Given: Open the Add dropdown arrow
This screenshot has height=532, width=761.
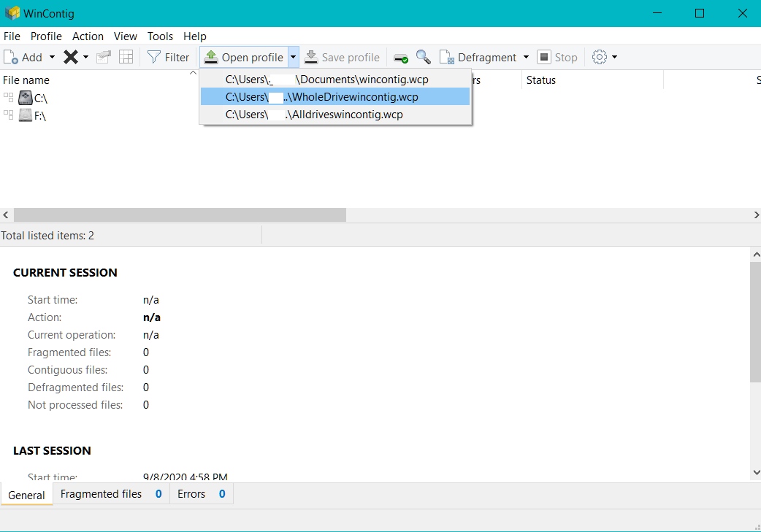Looking at the screenshot, I should (x=52, y=57).
